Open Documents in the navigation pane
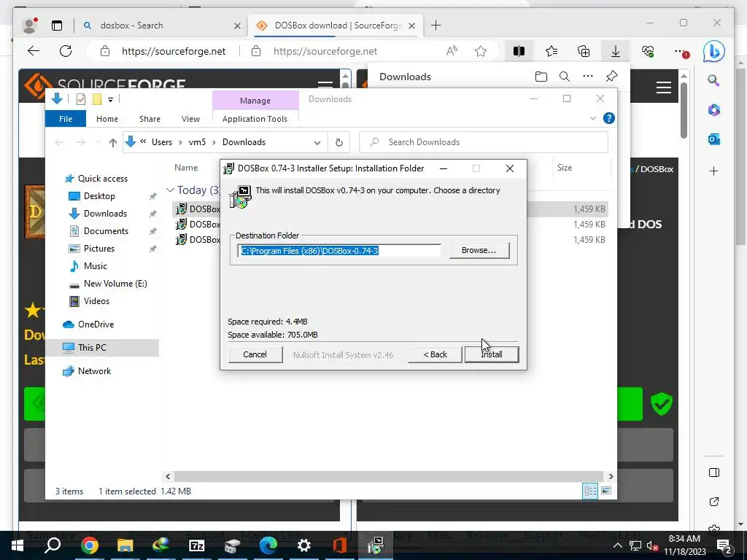747x560 pixels. (x=106, y=231)
